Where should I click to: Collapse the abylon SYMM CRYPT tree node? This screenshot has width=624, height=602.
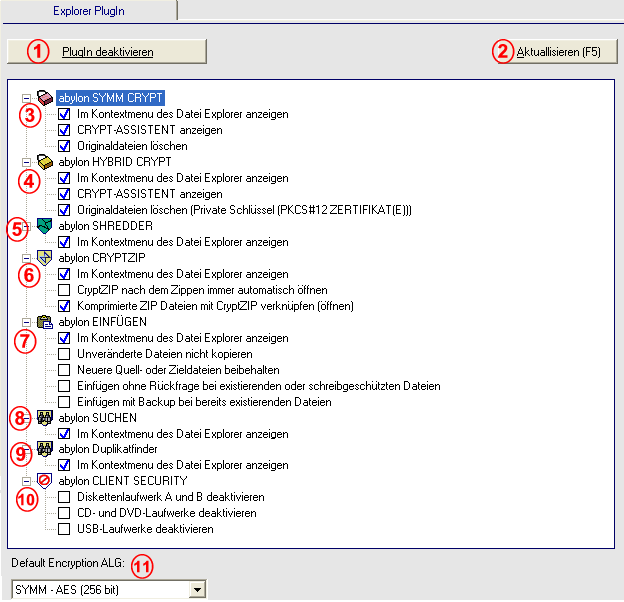(26, 98)
